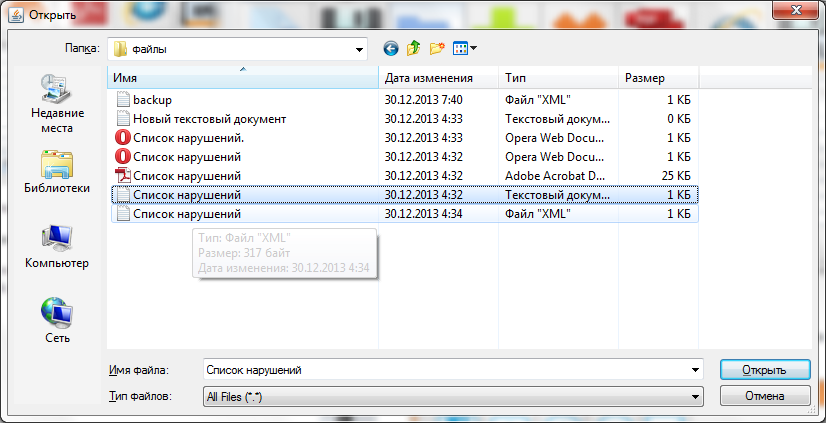Select Список нарушений Adobe Acrobat file
The image size is (826, 423).
coord(405,176)
